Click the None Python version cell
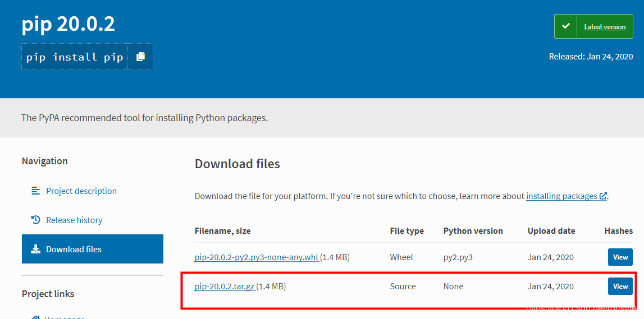Image resolution: width=644 pixels, height=319 pixels. coord(453,286)
